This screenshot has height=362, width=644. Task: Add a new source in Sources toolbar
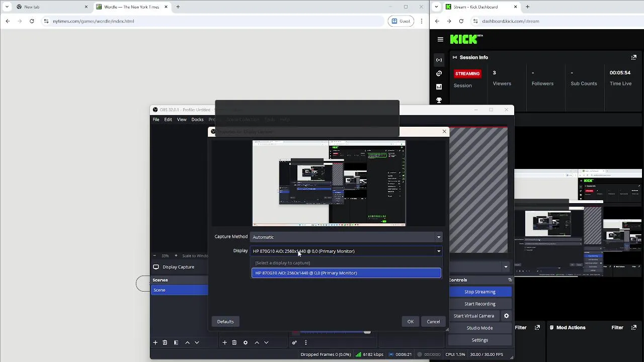224,342
